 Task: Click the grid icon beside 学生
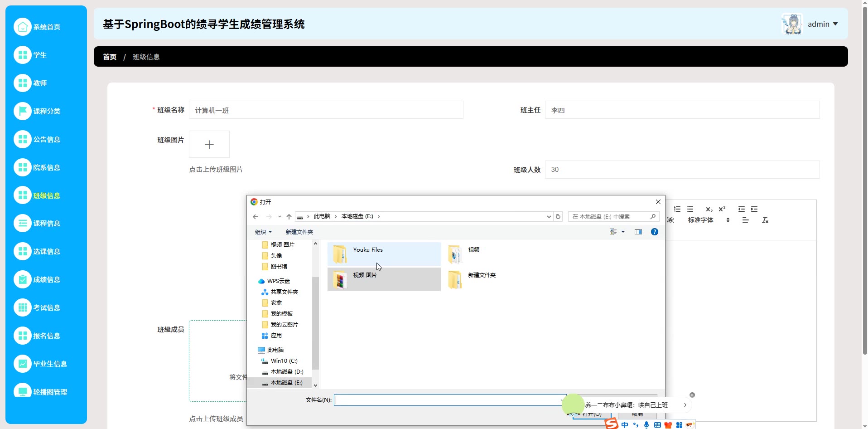(x=23, y=55)
